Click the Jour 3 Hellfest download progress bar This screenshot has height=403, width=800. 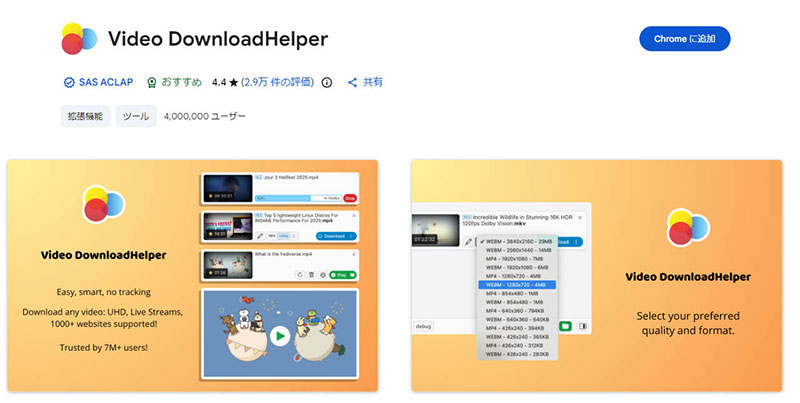point(298,198)
